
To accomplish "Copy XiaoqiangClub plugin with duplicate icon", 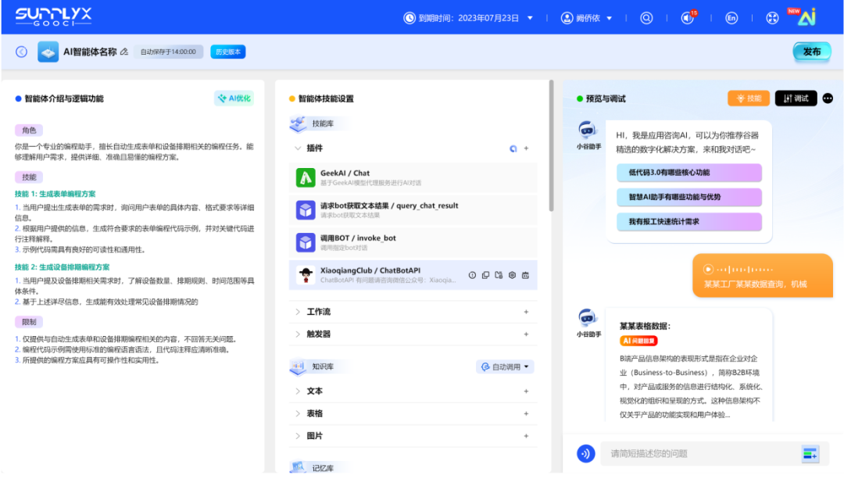I will (x=485, y=275).
